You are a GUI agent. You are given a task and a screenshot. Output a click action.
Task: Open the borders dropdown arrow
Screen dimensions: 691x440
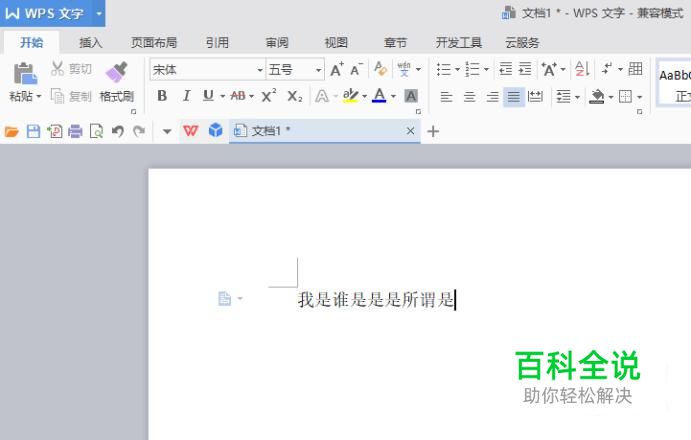pyautogui.click(x=639, y=97)
